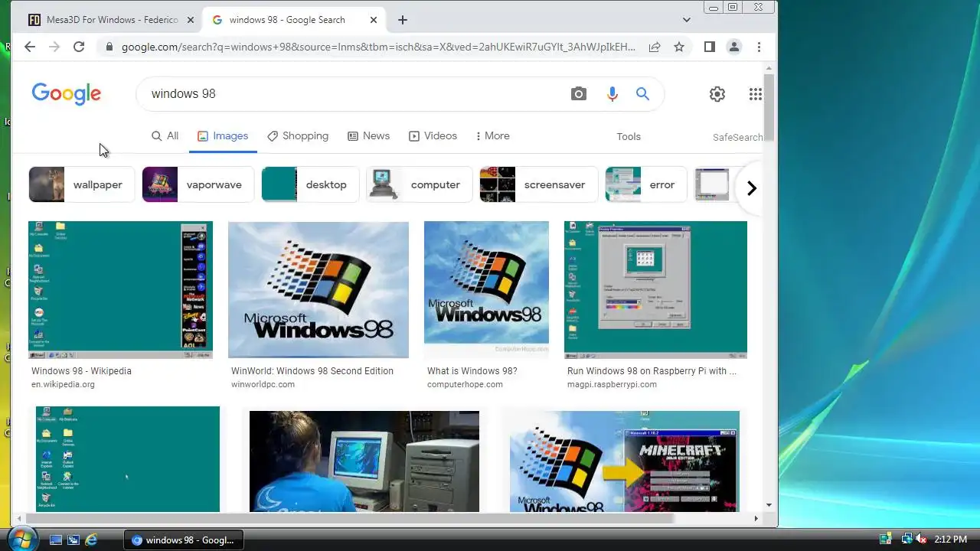Filter by the error chip
Image resolution: width=980 pixels, height=551 pixels.
pyautogui.click(x=645, y=184)
